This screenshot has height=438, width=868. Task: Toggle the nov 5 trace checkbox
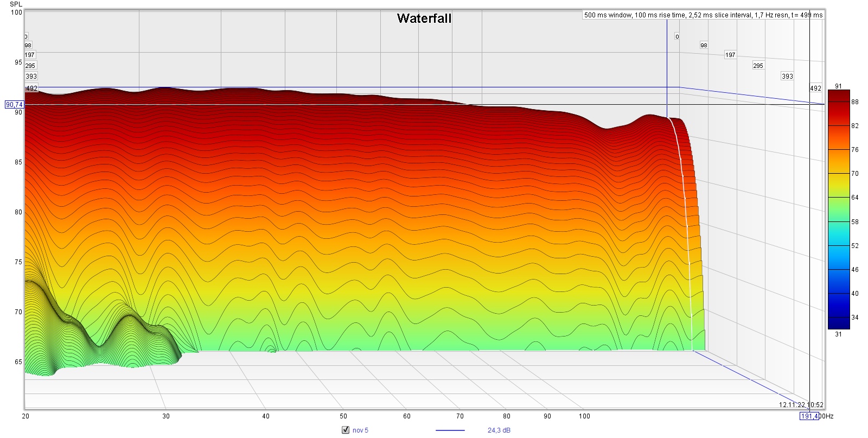click(x=346, y=430)
